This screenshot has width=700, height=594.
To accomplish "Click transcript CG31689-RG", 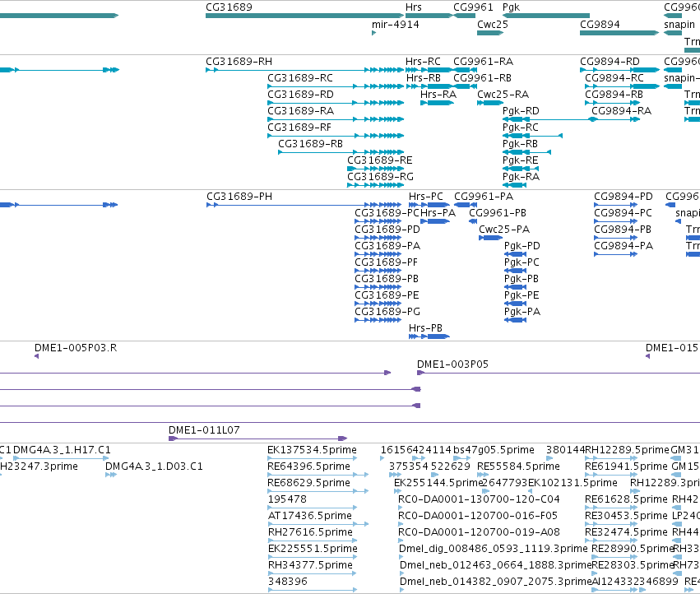I will [380, 177].
